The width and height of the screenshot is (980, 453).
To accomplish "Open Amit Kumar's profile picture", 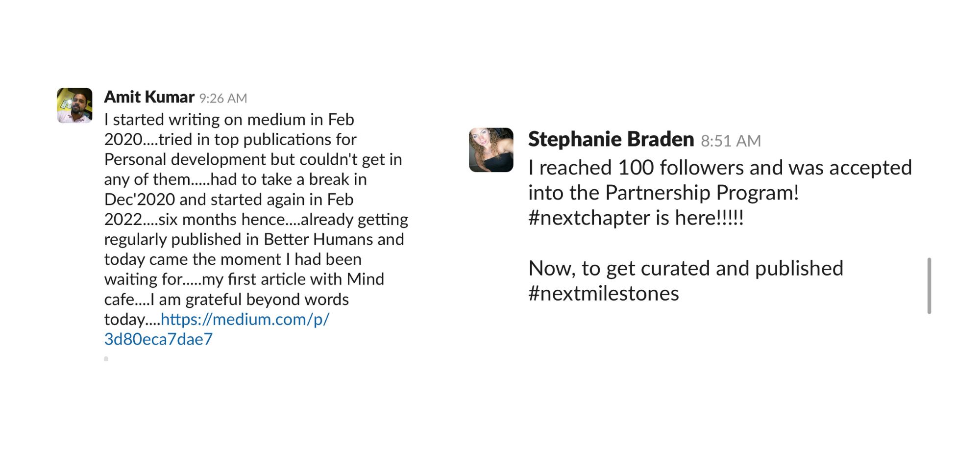I will click(74, 105).
